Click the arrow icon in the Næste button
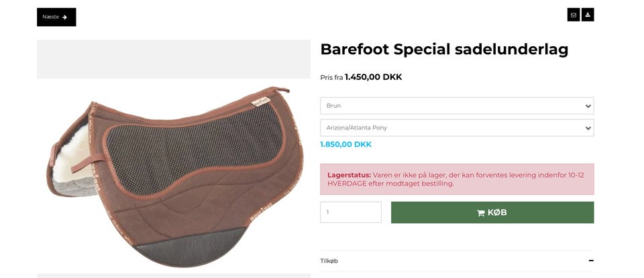This screenshot has height=278, width=644. (65, 17)
